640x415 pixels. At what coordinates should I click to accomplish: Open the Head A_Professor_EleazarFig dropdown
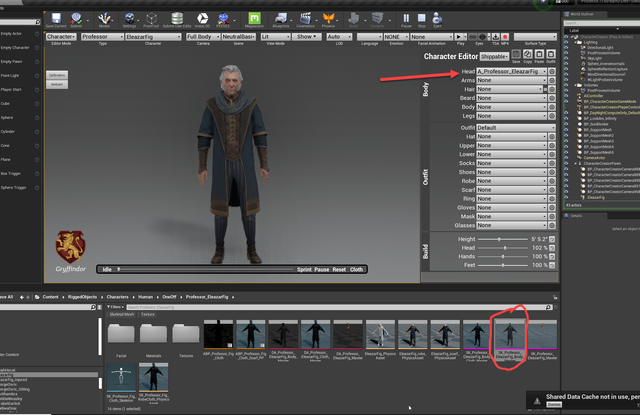(x=511, y=71)
